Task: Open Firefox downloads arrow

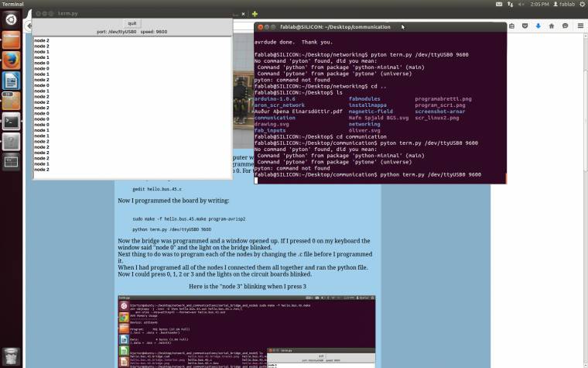Action: coord(538,26)
